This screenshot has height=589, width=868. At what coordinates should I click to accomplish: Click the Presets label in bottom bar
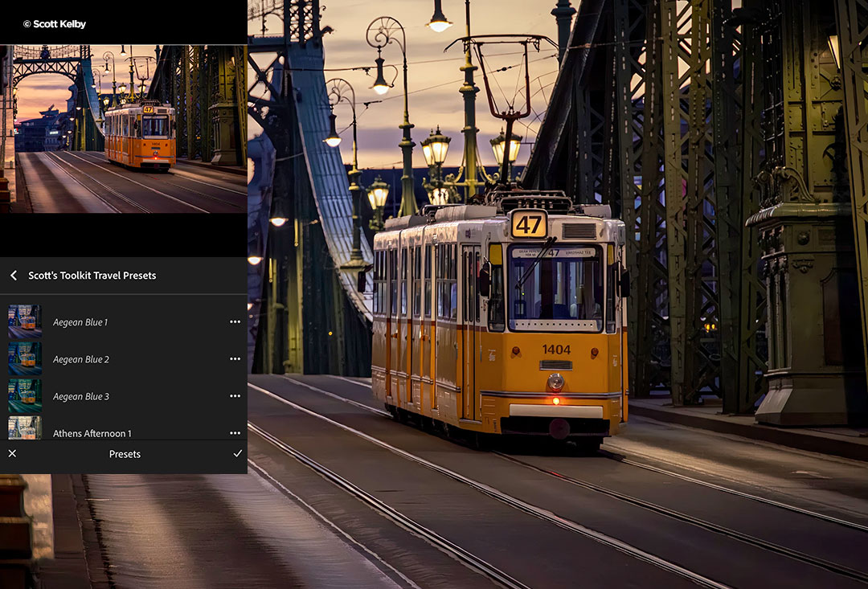pos(125,454)
